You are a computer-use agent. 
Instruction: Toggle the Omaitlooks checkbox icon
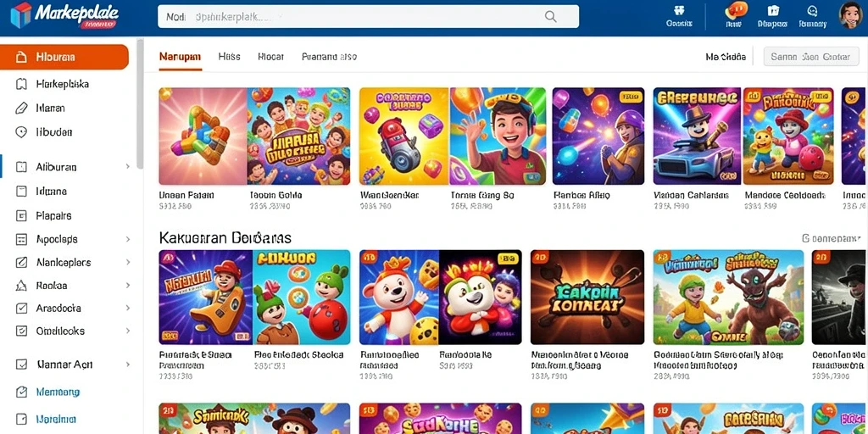click(21, 331)
